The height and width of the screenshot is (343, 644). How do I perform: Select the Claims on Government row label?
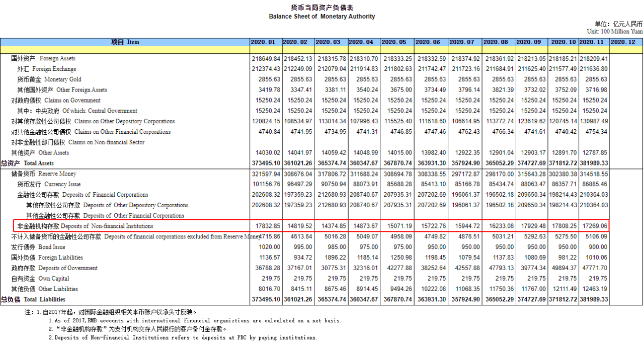point(49,100)
